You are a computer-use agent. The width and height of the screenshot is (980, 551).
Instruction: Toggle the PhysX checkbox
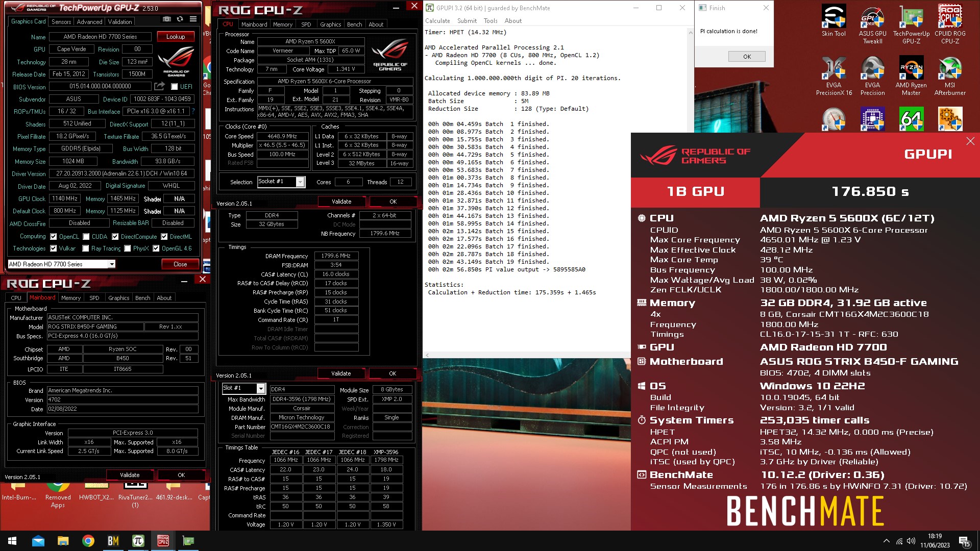click(127, 248)
